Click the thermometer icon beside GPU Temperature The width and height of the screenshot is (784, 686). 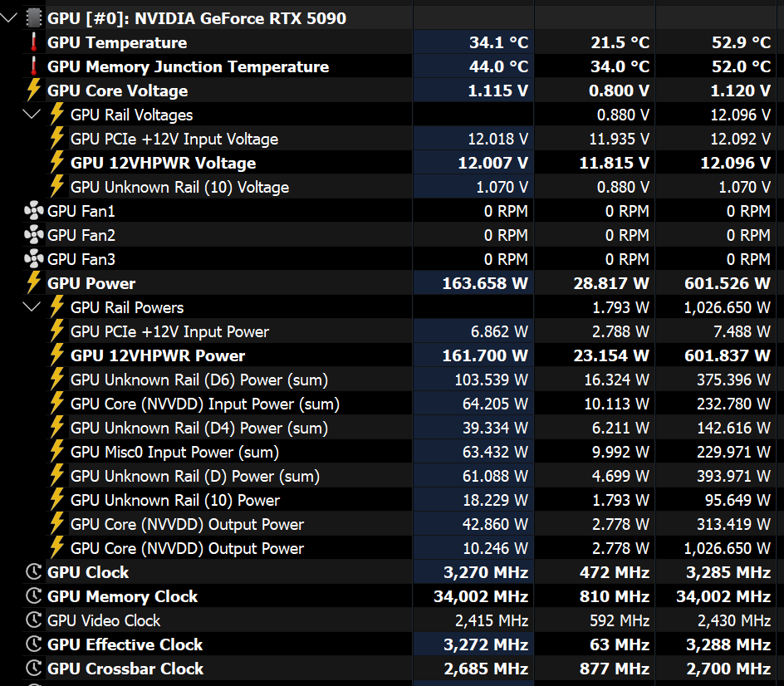(x=33, y=42)
